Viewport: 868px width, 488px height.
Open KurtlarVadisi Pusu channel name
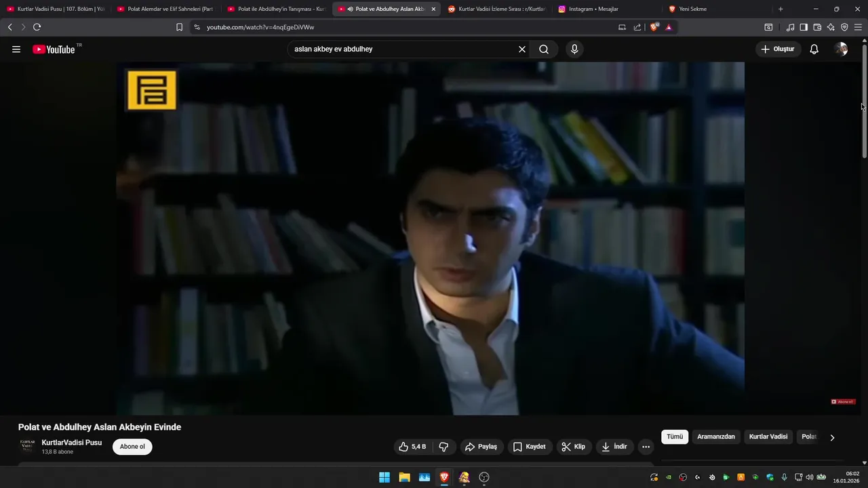[72, 443]
